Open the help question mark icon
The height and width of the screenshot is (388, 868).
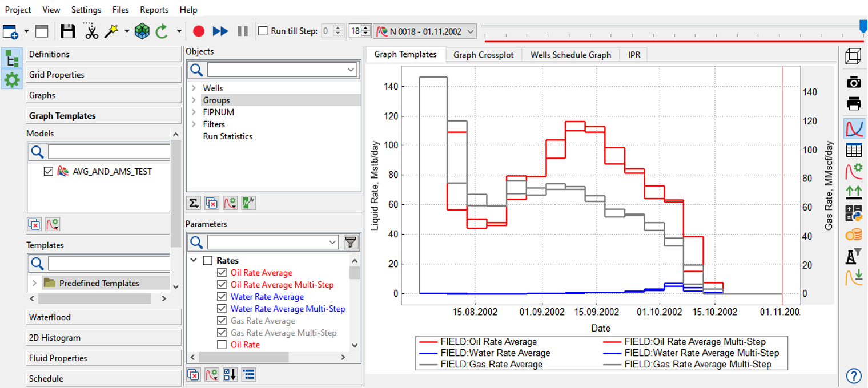(854, 376)
